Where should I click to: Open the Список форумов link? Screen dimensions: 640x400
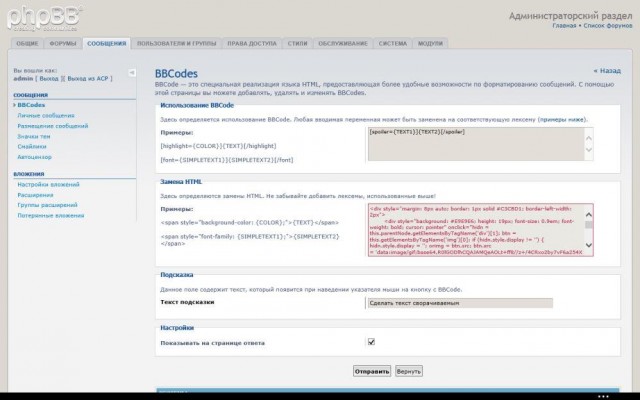(x=606, y=25)
